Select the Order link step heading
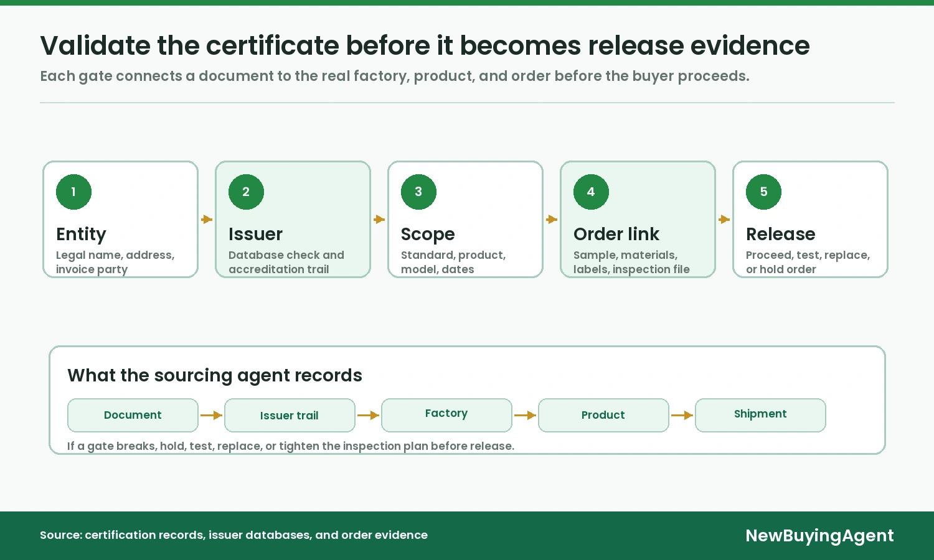The image size is (934, 560). coord(616,234)
